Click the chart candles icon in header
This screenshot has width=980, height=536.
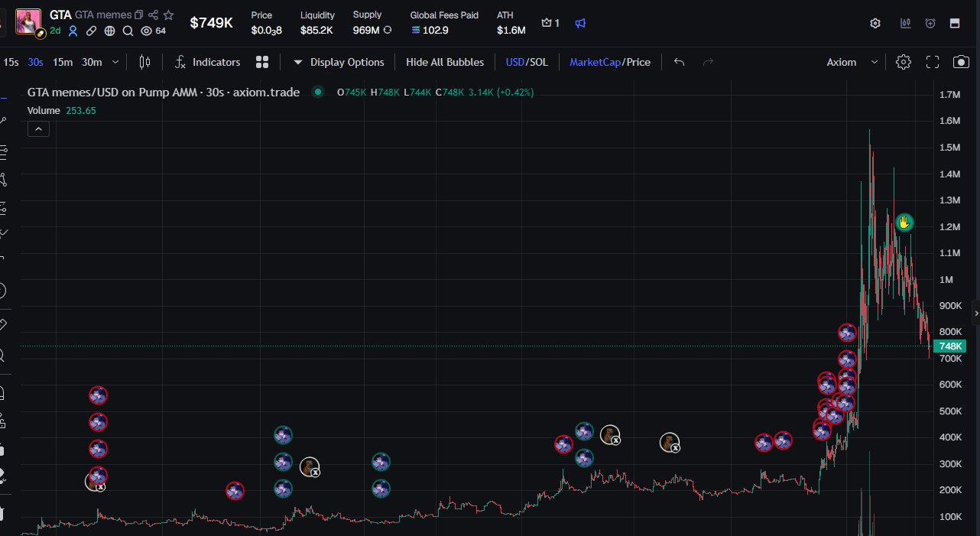(905, 23)
